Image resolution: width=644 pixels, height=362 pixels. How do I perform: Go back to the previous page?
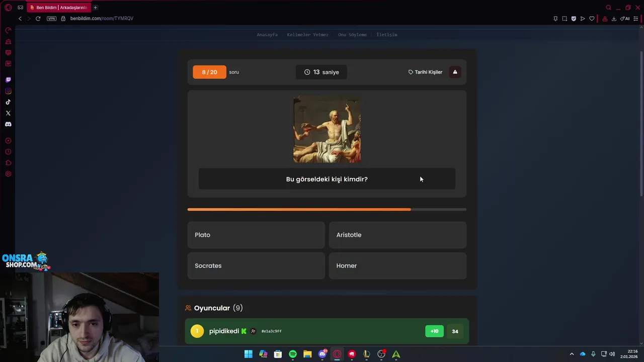(20, 19)
